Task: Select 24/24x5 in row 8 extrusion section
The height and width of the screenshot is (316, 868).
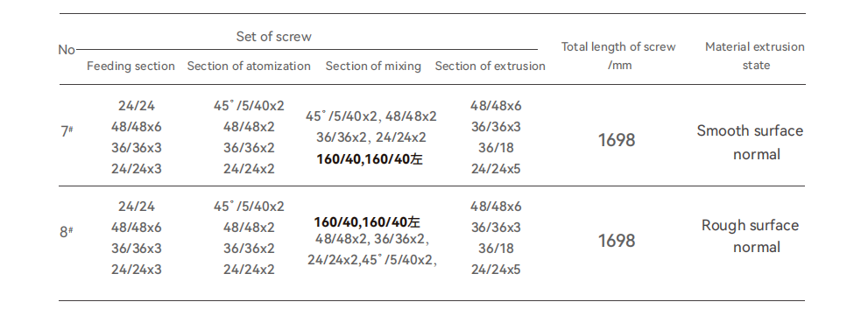Action: (x=496, y=270)
